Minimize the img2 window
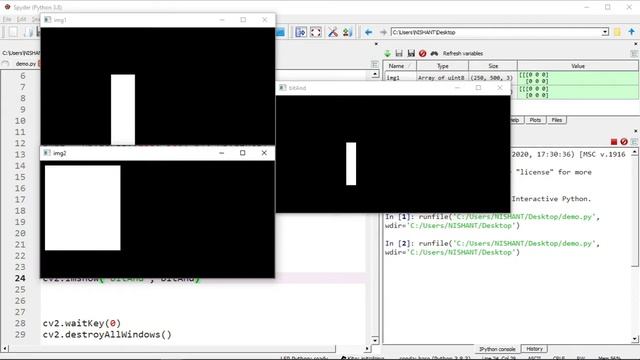Viewport: 640px width, 360px height. point(222,153)
